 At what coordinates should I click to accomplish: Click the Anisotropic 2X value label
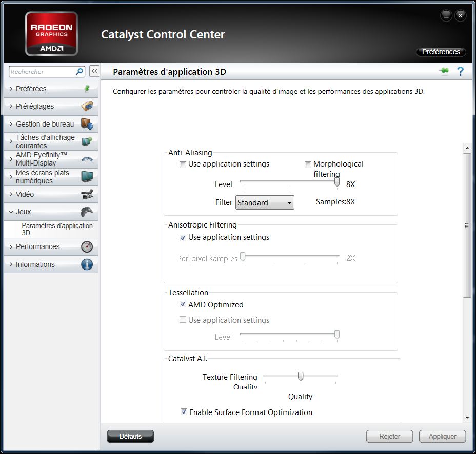tap(351, 258)
